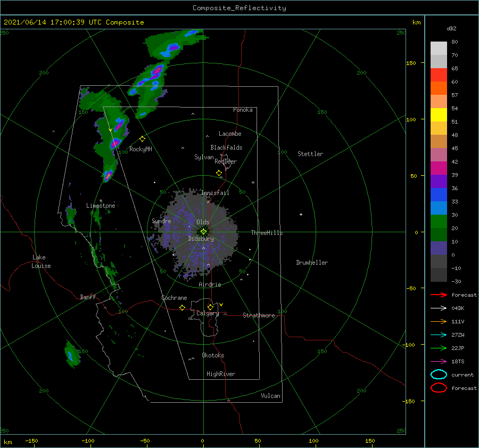Click the green 22JP arrow icon
The height and width of the screenshot is (448, 479).
coord(439,348)
